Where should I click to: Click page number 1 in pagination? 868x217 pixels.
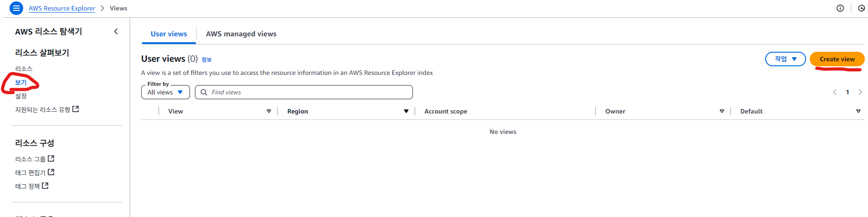pyautogui.click(x=848, y=92)
